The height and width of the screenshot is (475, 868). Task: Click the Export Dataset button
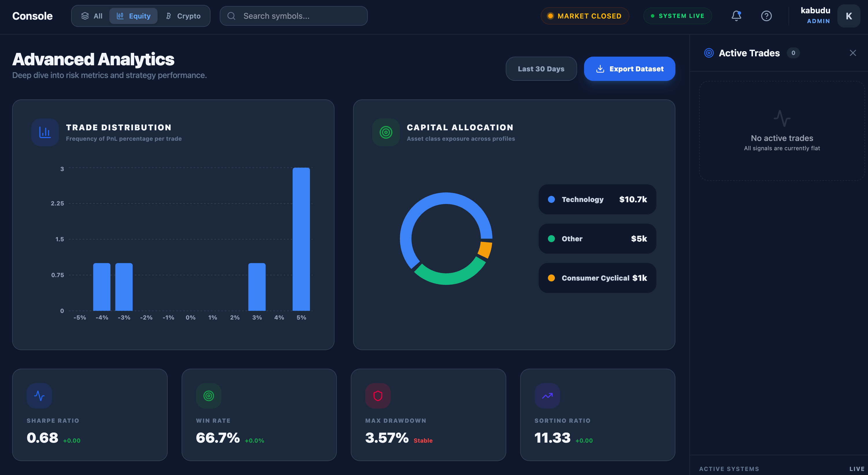pos(629,69)
